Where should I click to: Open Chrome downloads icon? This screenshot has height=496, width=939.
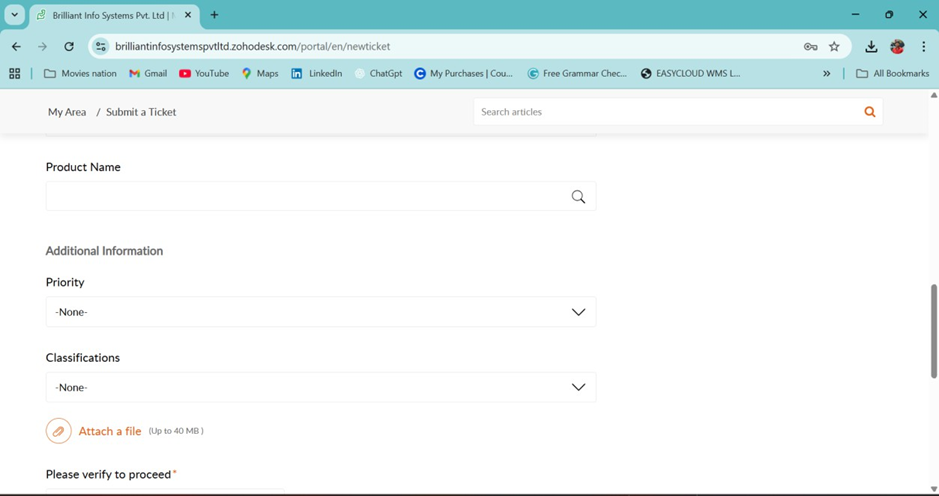coord(871,46)
